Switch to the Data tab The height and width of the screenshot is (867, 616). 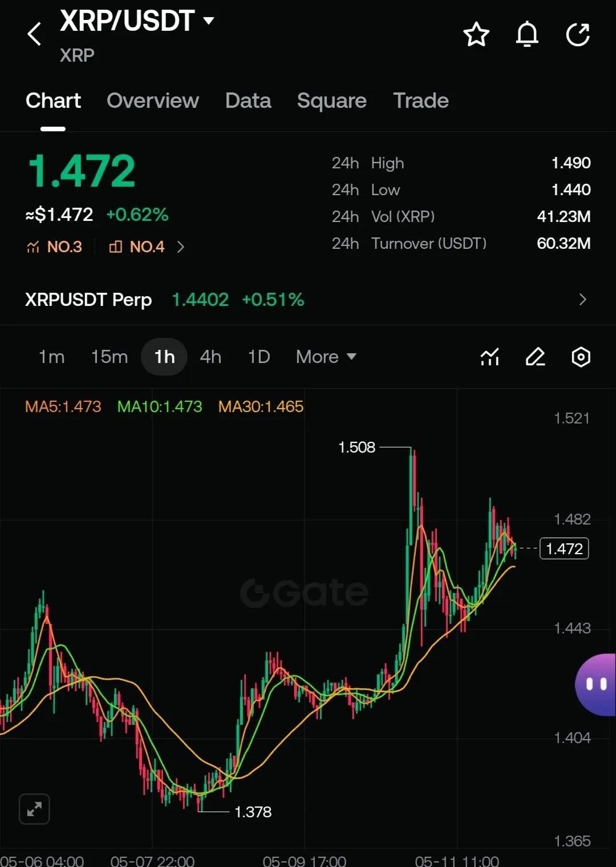pyautogui.click(x=248, y=100)
